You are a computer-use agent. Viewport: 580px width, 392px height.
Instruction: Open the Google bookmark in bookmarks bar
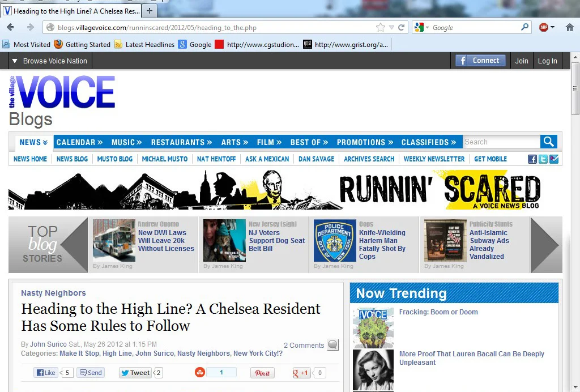(x=195, y=45)
